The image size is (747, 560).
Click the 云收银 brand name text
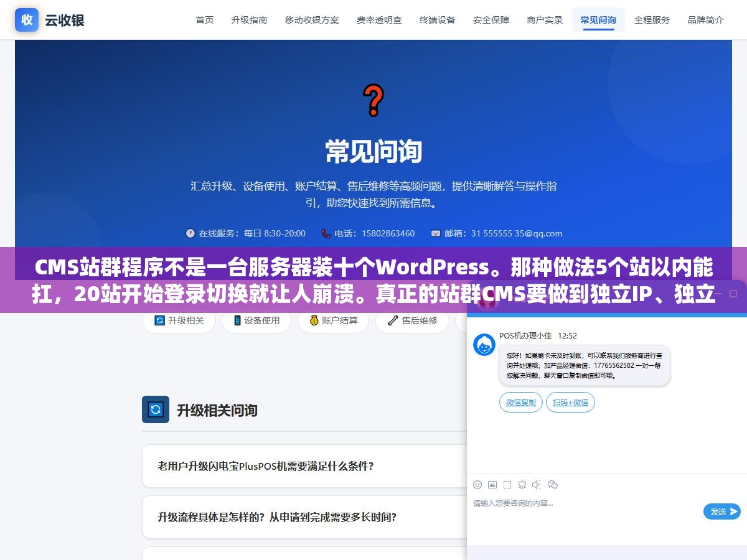tap(64, 20)
